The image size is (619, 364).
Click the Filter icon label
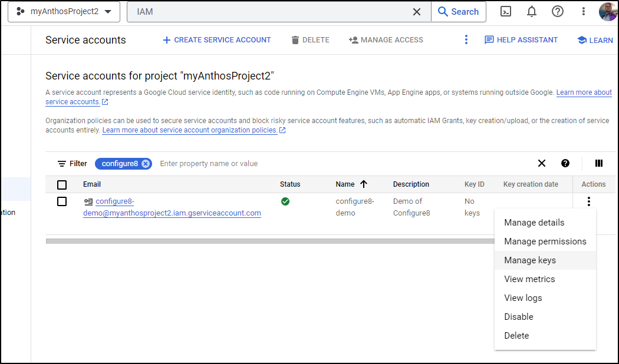73,164
